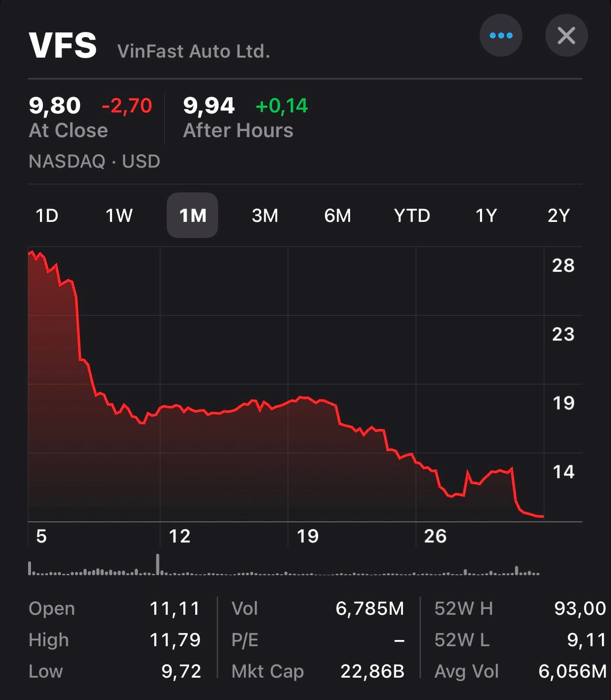Image resolution: width=611 pixels, height=700 pixels.
Task: Tap the VinFast Auto Ltd. company name
Action: point(193,51)
